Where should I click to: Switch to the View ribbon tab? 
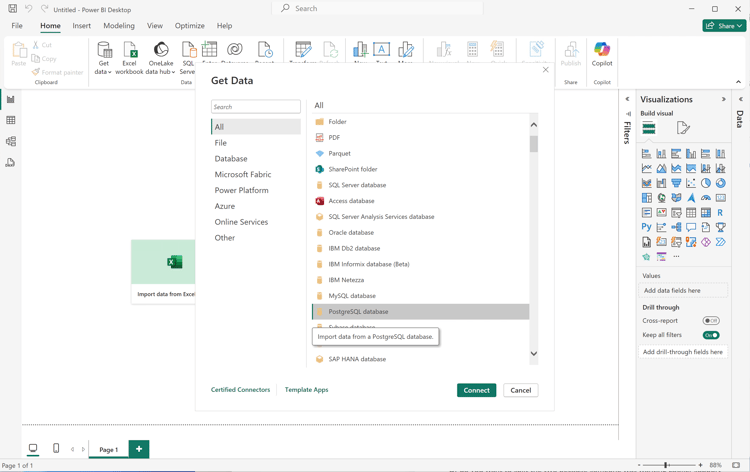[x=154, y=26]
